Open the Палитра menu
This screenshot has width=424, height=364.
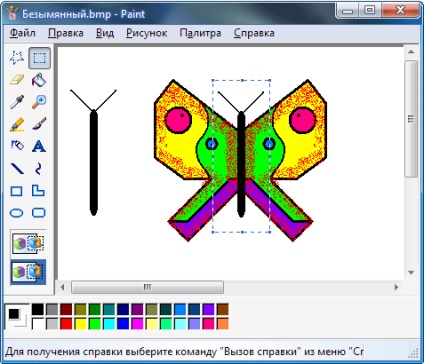click(200, 33)
